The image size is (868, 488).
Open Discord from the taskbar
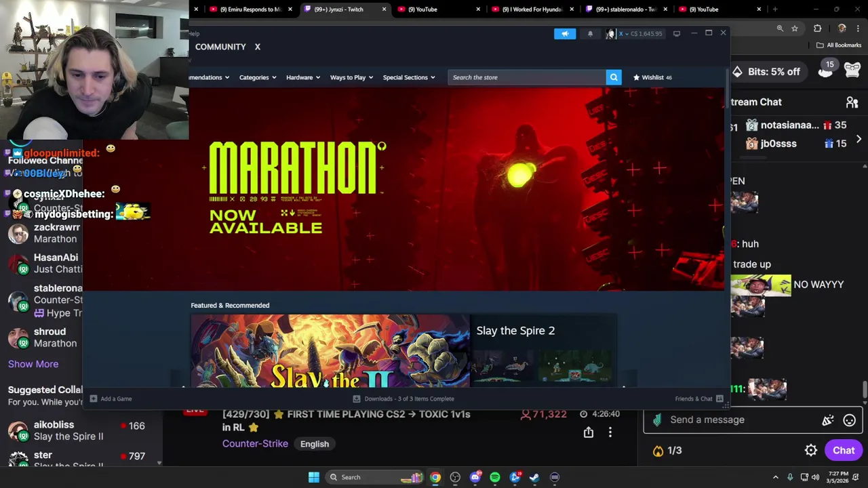click(x=475, y=477)
